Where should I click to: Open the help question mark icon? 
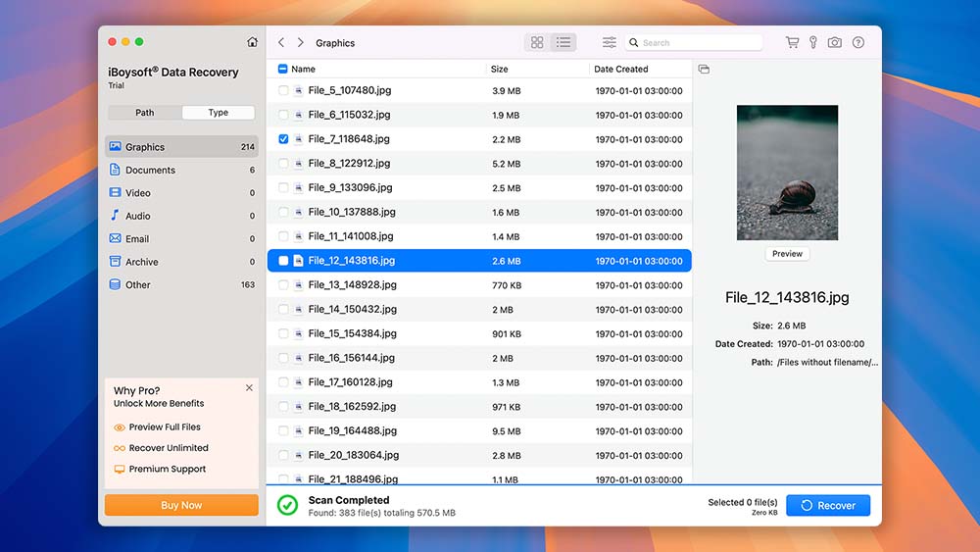tap(858, 42)
